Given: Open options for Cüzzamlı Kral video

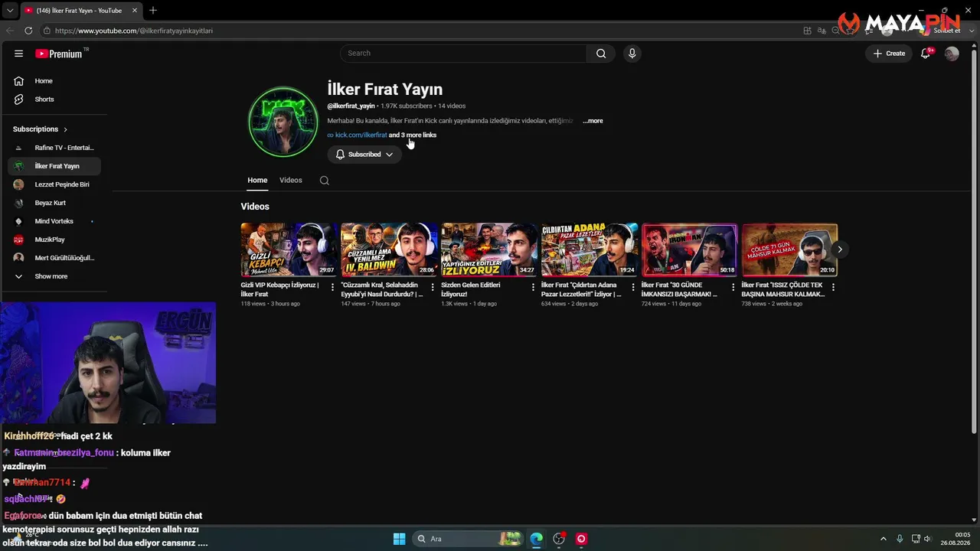Looking at the screenshot, I should 433,287.
